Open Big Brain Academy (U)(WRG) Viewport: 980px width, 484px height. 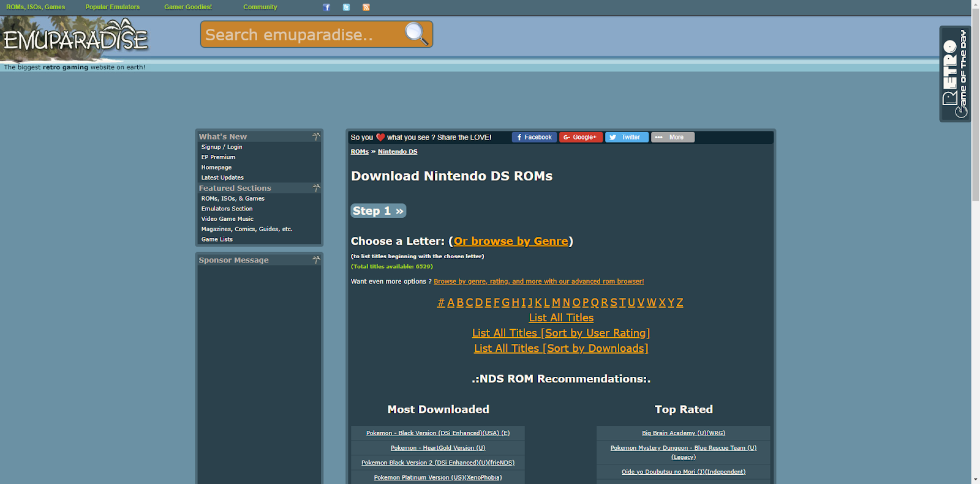(684, 433)
